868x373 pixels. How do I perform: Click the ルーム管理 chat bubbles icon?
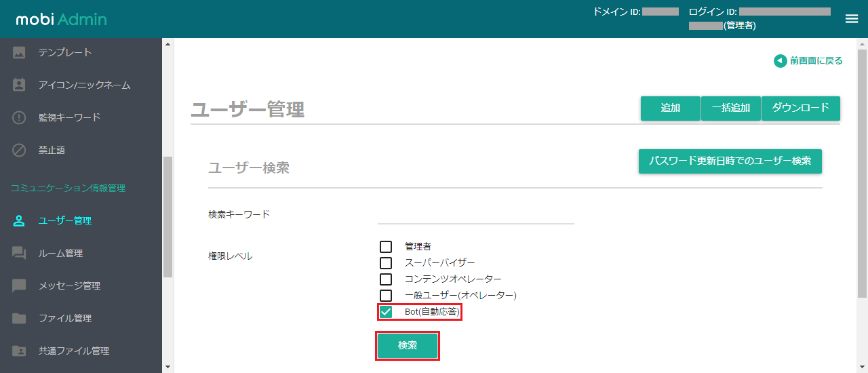coord(19,253)
